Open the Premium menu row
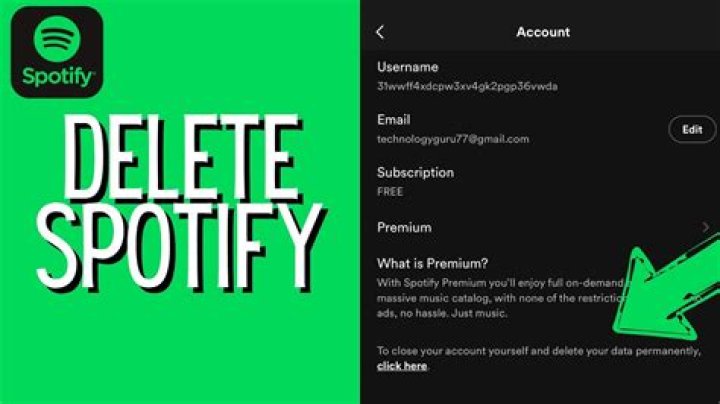 pyautogui.click(x=544, y=227)
